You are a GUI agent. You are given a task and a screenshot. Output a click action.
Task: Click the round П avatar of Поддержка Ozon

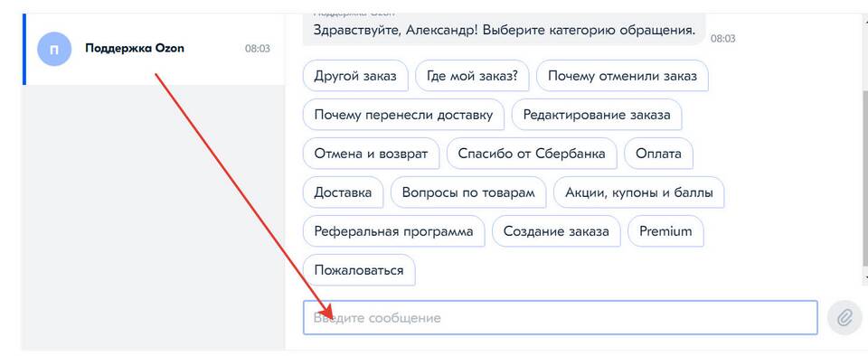(x=54, y=49)
